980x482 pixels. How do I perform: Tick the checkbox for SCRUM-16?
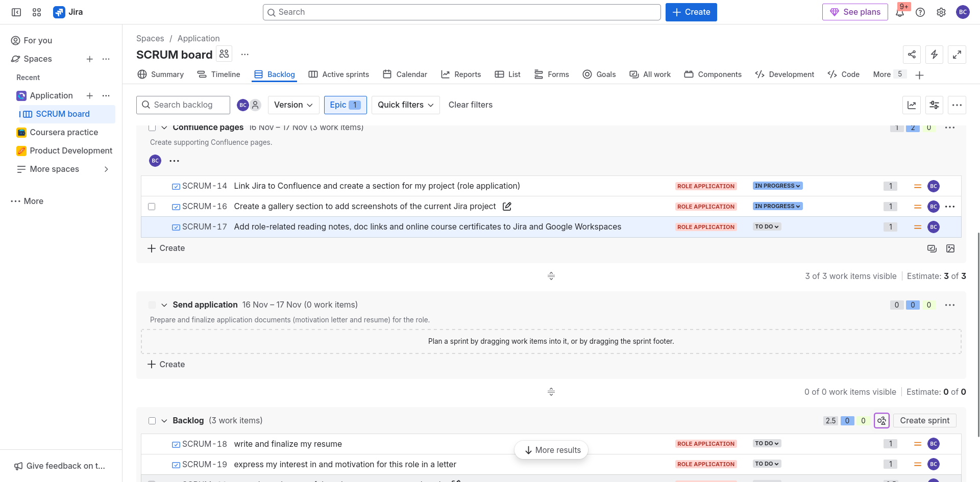[x=152, y=207]
